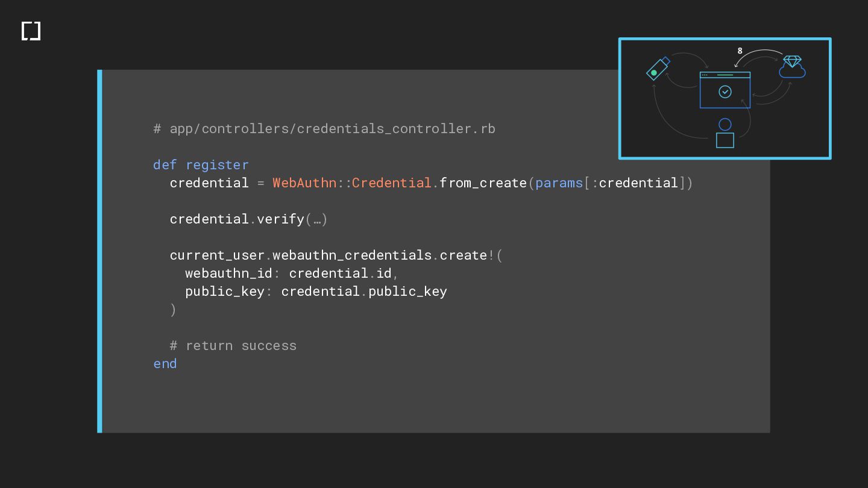Click the 'register' method name
The image size is (868, 488).
click(217, 164)
